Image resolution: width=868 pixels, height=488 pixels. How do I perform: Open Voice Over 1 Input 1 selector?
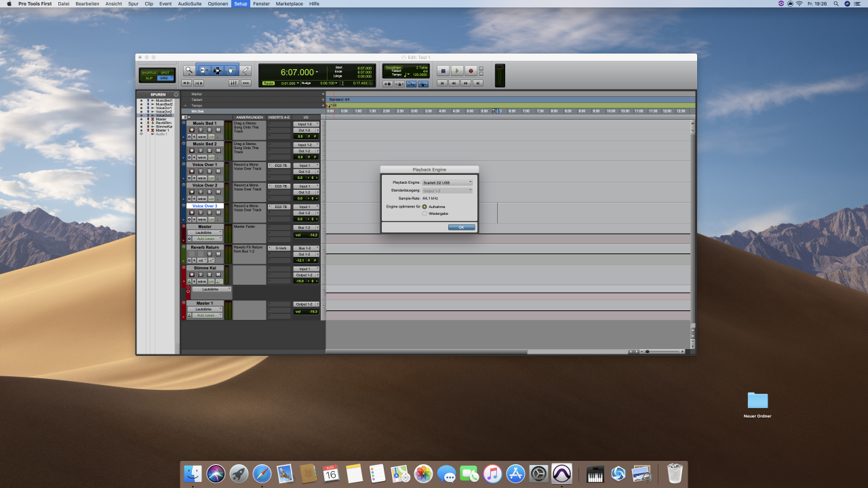click(306, 165)
